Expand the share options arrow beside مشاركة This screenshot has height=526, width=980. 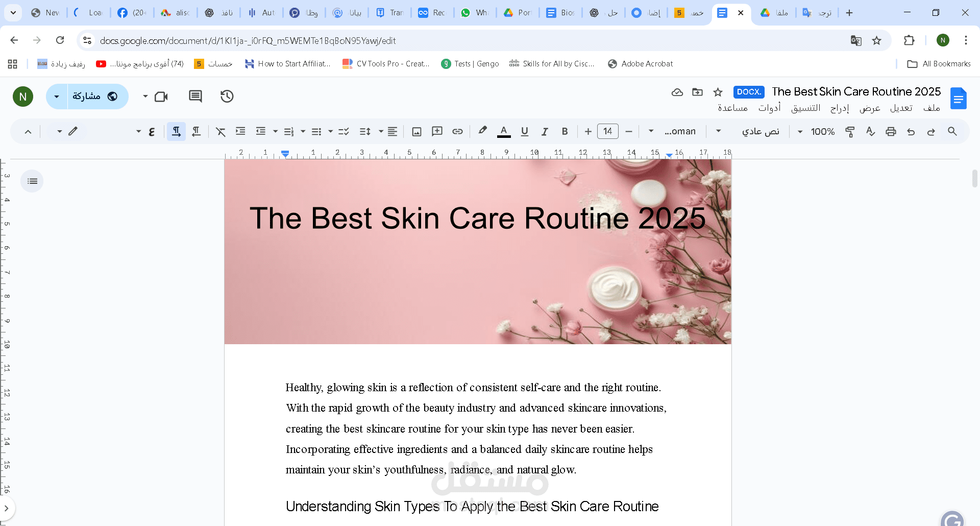pyautogui.click(x=57, y=97)
